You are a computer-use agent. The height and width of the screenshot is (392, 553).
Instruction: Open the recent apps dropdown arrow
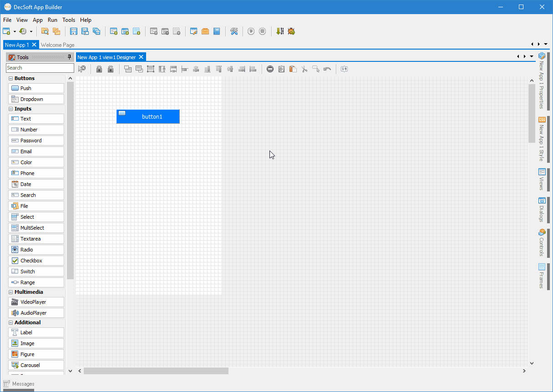pyautogui.click(x=31, y=31)
